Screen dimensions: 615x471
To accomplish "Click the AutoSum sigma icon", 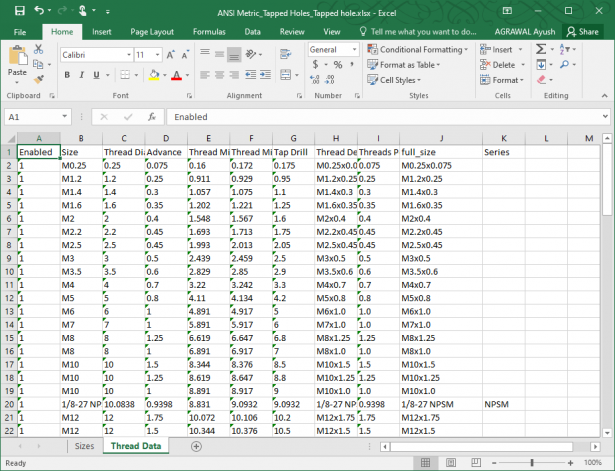I will (539, 49).
